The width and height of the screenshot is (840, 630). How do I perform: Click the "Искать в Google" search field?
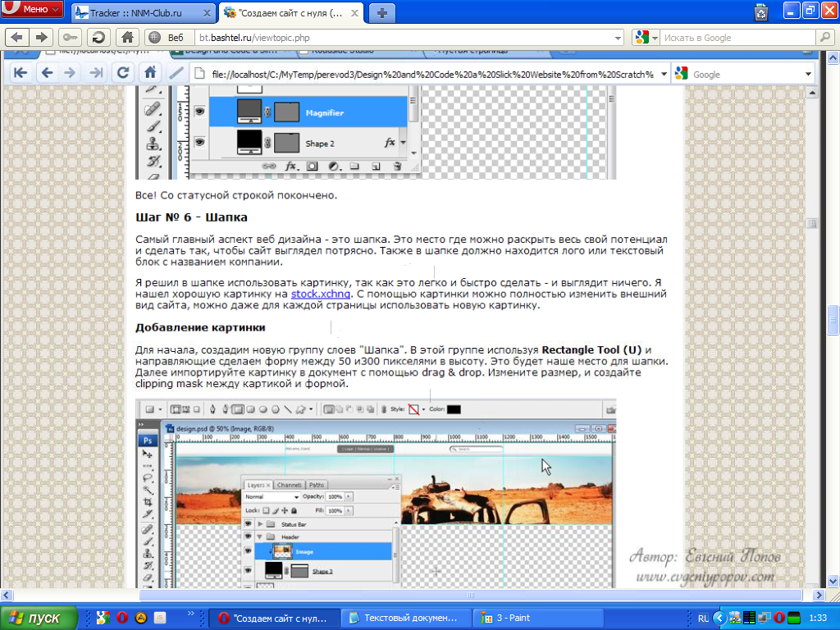click(x=737, y=38)
